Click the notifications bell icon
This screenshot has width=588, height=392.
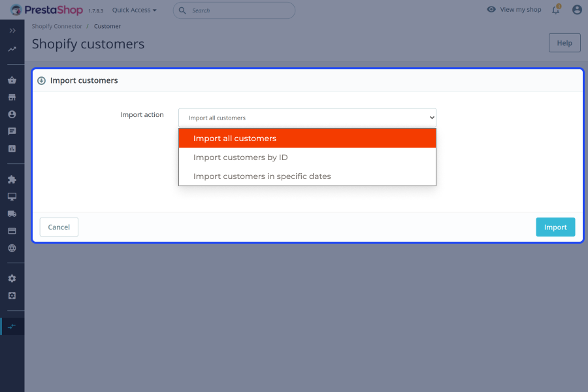pos(556,10)
